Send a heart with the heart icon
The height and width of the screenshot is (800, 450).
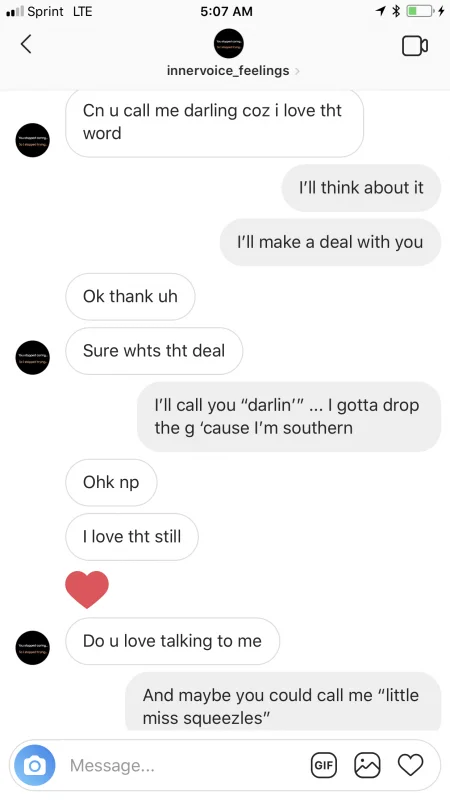click(411, 765)
